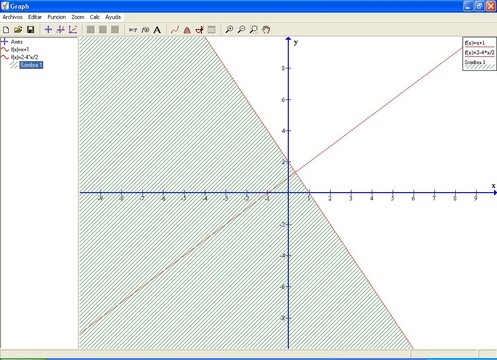Image resolution: width=497 pixels, height=360 pixels.
Task: Insert a text label with the A icon
Action: [157, 30]
